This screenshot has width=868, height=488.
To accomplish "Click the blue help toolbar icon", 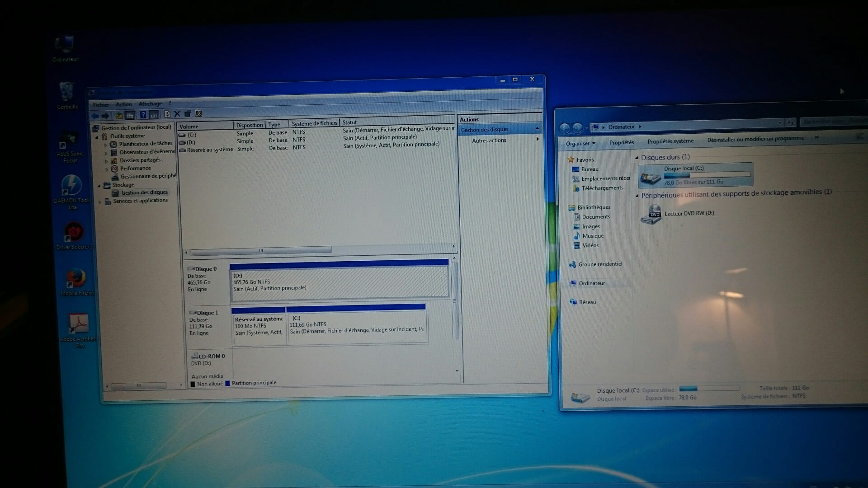I will click(143, 115).
